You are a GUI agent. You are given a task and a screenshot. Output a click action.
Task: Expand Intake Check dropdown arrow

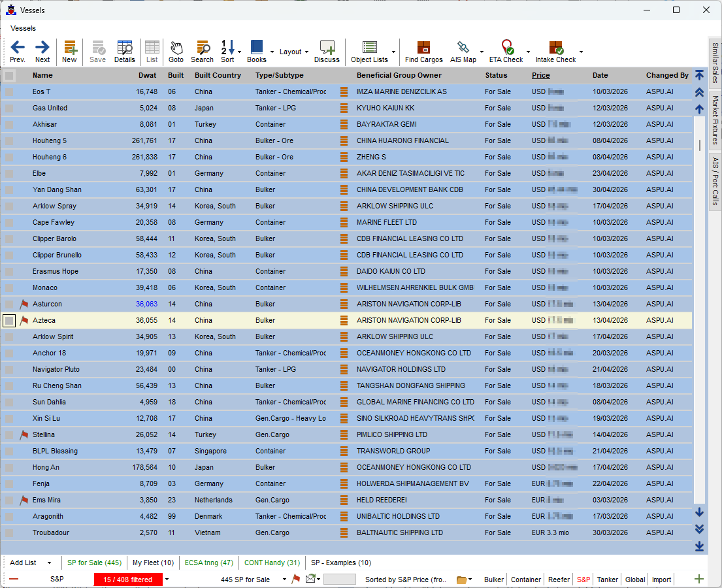(581, 52)
